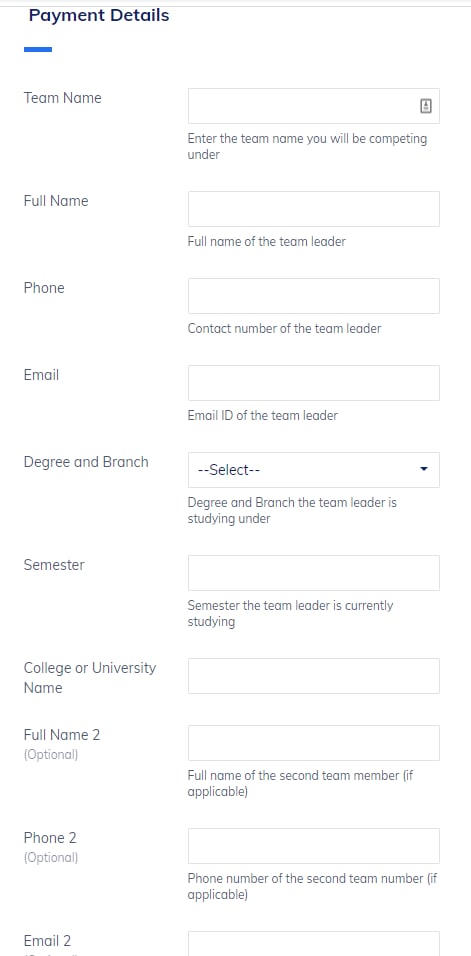471x956 pixels.
Task: Click the team leader Email input field
Action: (314, 383)
